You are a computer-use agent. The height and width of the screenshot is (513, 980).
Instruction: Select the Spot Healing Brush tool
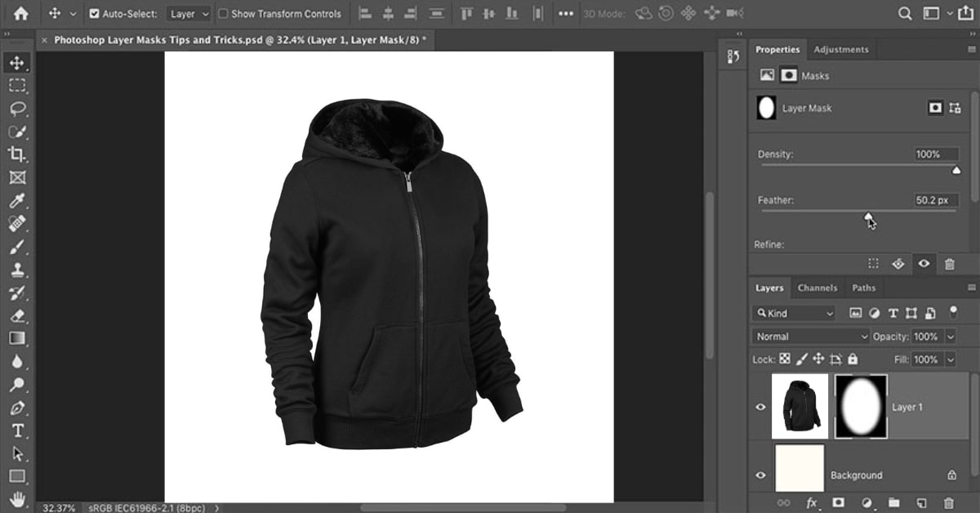click(x=17, y=223)
